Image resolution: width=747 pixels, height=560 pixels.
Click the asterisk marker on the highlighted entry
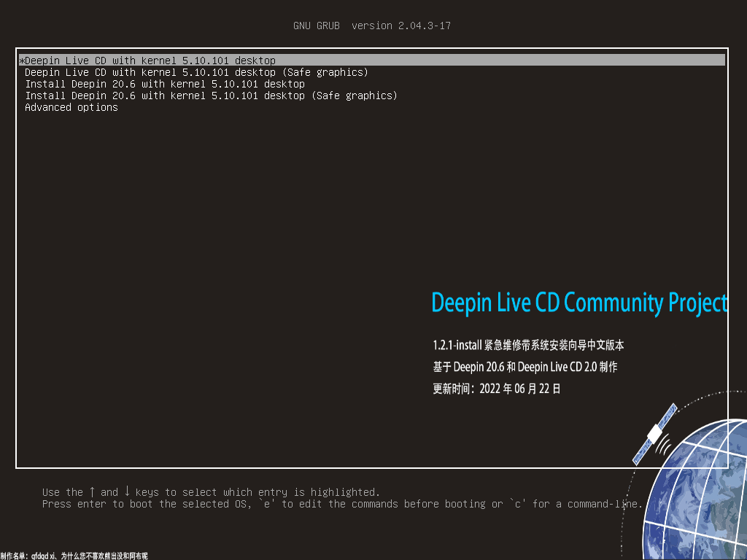click(22, 61)
